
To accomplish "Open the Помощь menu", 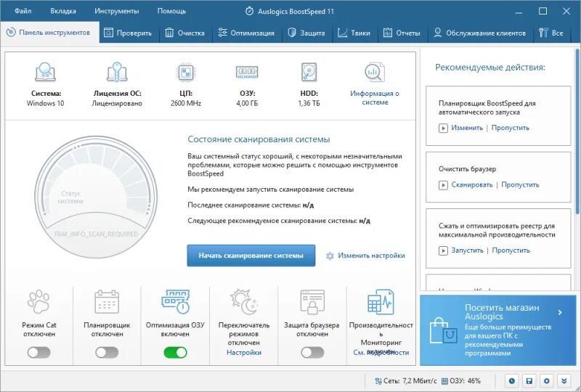I will pos(171,11).
